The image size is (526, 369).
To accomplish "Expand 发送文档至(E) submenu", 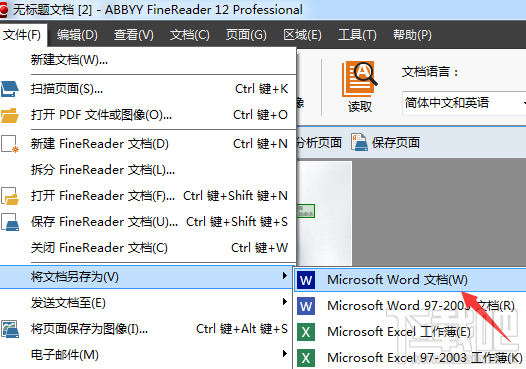I will pyautogui.click(x=146, y=303).
